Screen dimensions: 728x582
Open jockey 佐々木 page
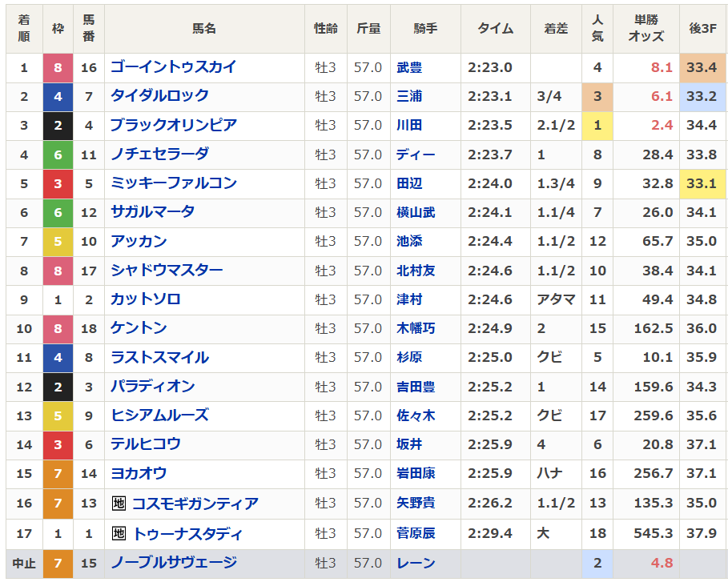[x=416, y=415]
